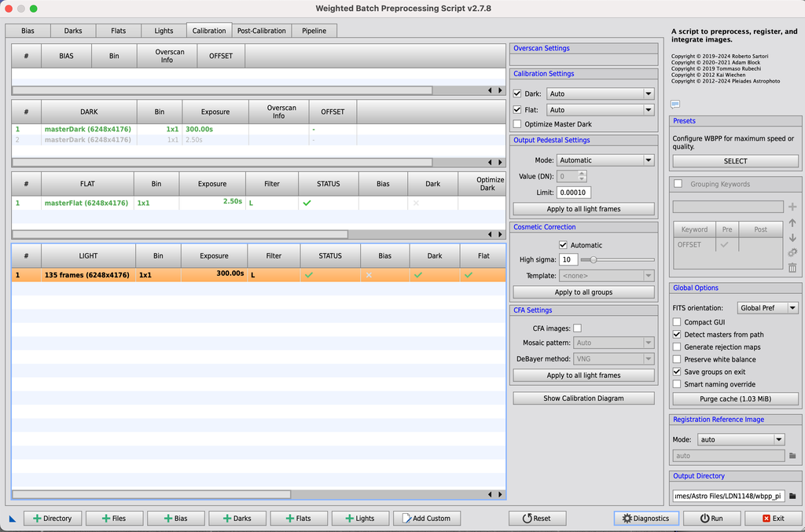This screenshot has height=532, width=805.
Task: Open Mosaic pattern dropdown
Action: pyautogui.click(x=613, y=343)
